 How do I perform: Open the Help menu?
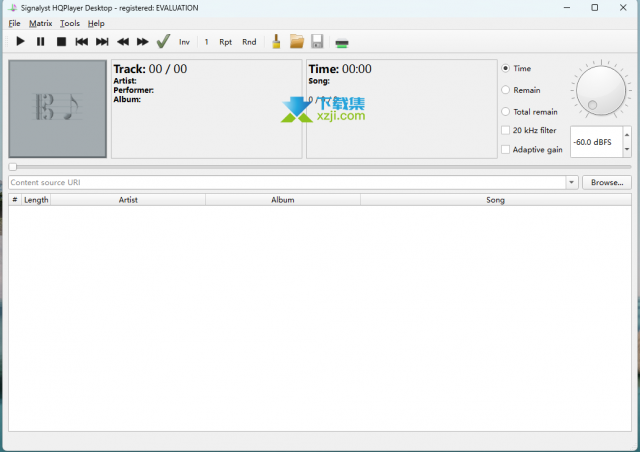(x=96, y=23)
